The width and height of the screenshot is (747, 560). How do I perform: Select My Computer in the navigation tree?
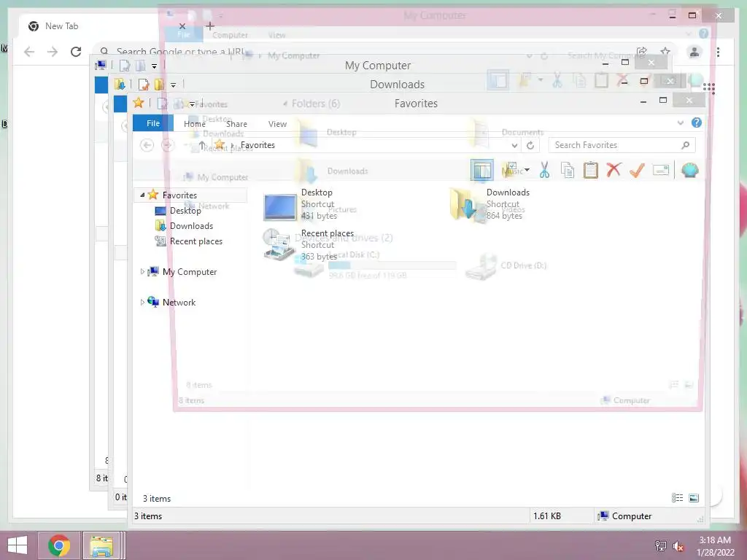[190, 271]
